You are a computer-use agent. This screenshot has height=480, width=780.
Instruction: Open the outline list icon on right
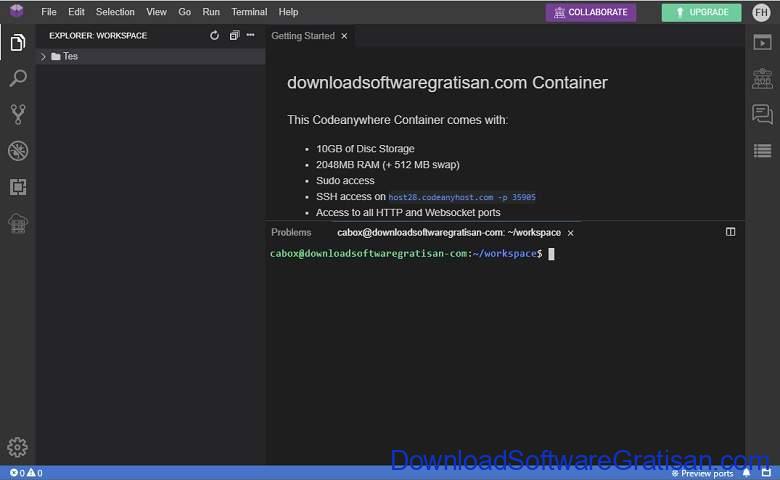click(x=762, y=151)
